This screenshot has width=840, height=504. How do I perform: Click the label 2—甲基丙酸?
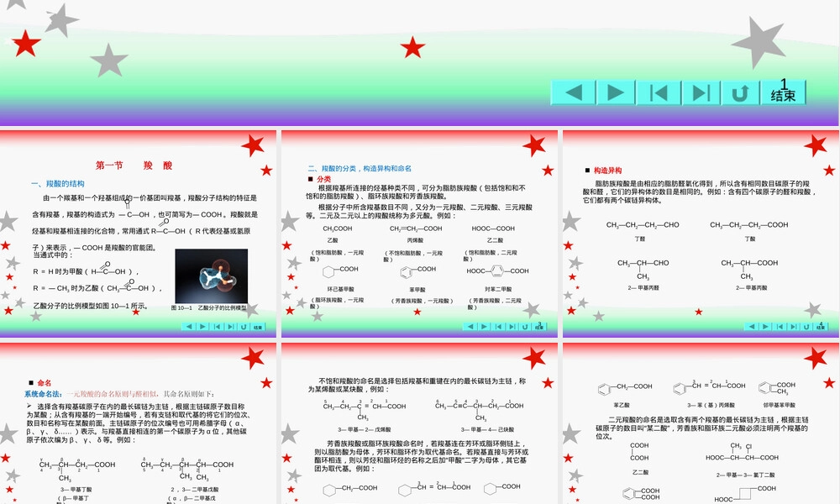pos(751,288)
